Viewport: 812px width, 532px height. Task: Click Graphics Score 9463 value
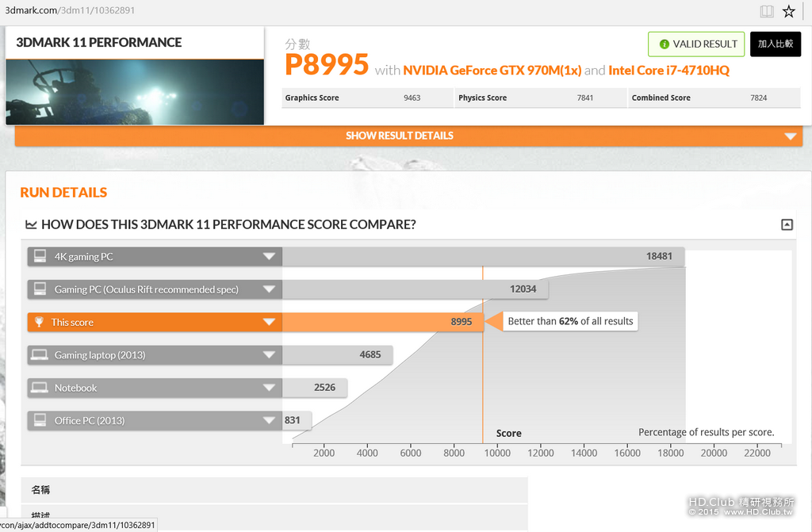(412, 98)
